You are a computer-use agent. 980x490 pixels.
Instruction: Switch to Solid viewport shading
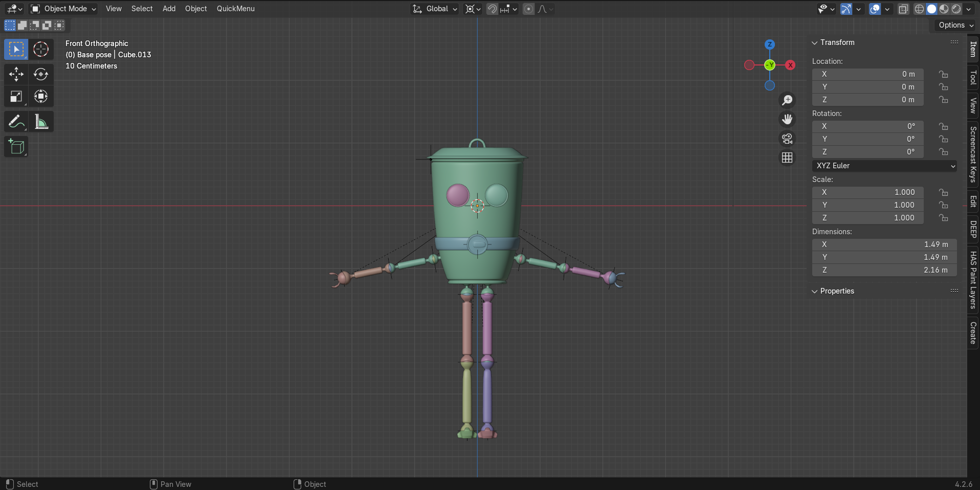click(x=931, y=9)
